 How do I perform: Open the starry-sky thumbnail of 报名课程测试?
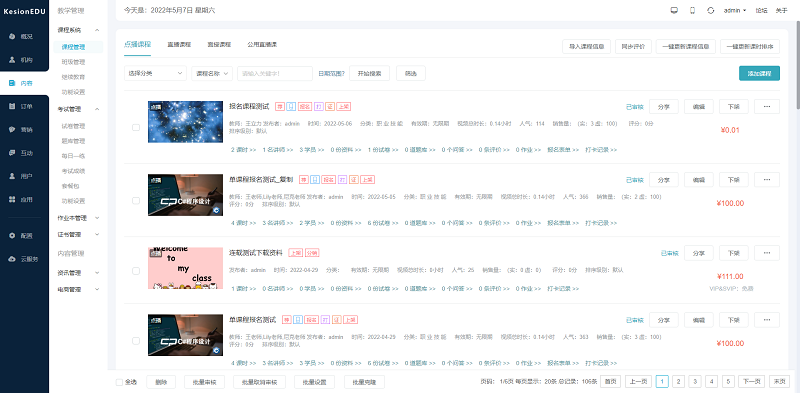185,121
